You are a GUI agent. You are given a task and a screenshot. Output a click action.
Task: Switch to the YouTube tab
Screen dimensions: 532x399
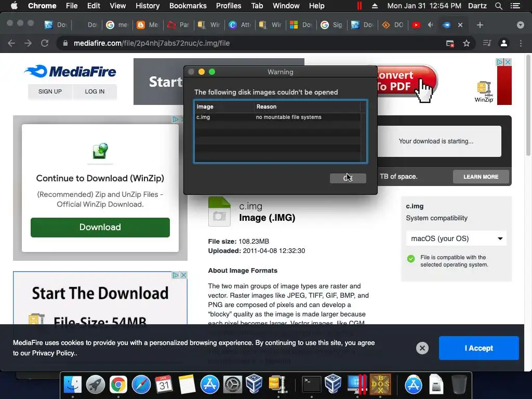click(416, 25)
